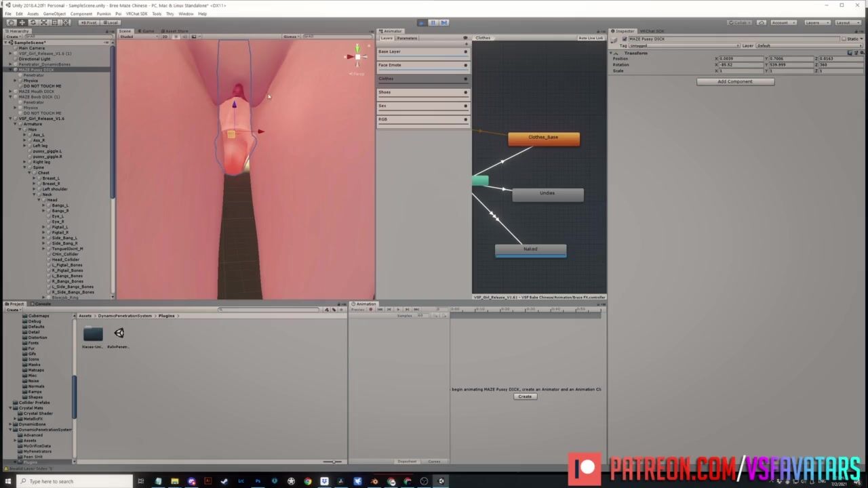
Task: Adjust the project thumbnail size slider
Action: [x=332, y=462]
